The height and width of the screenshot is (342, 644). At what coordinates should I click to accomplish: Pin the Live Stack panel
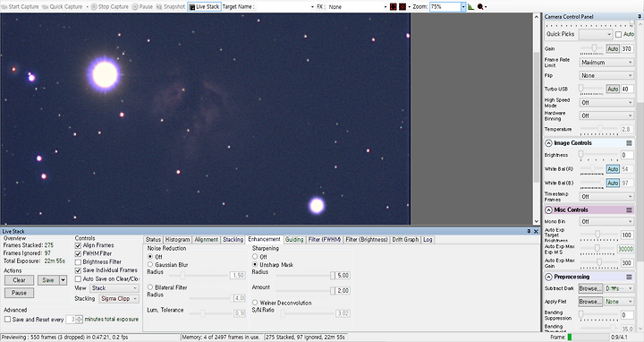point(529,231)
